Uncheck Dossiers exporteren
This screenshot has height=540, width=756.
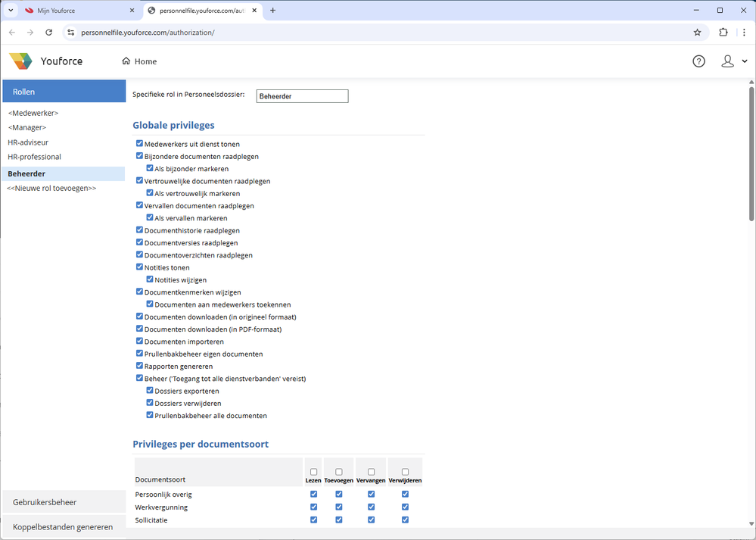coord(150,390)
